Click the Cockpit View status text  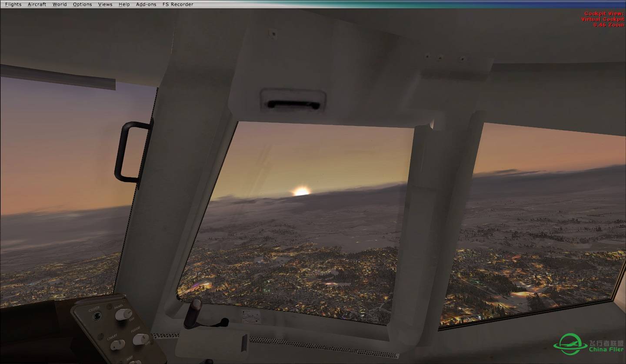click(603, 19)
